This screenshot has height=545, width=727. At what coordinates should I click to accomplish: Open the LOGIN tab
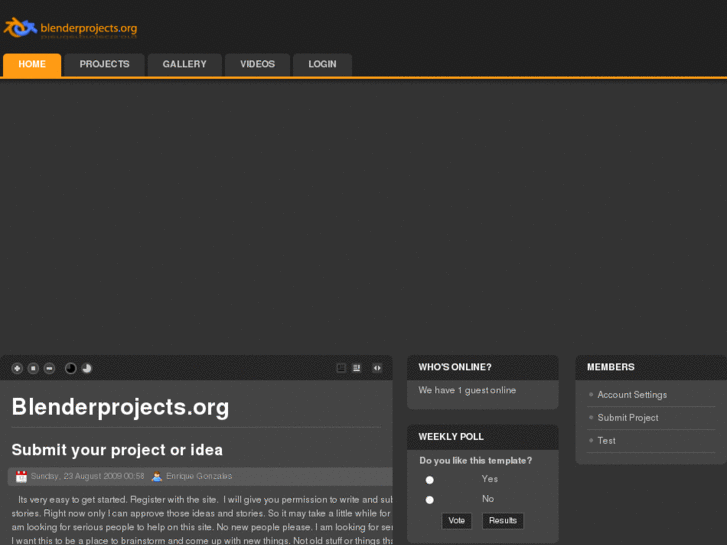[x=322, y=64]
